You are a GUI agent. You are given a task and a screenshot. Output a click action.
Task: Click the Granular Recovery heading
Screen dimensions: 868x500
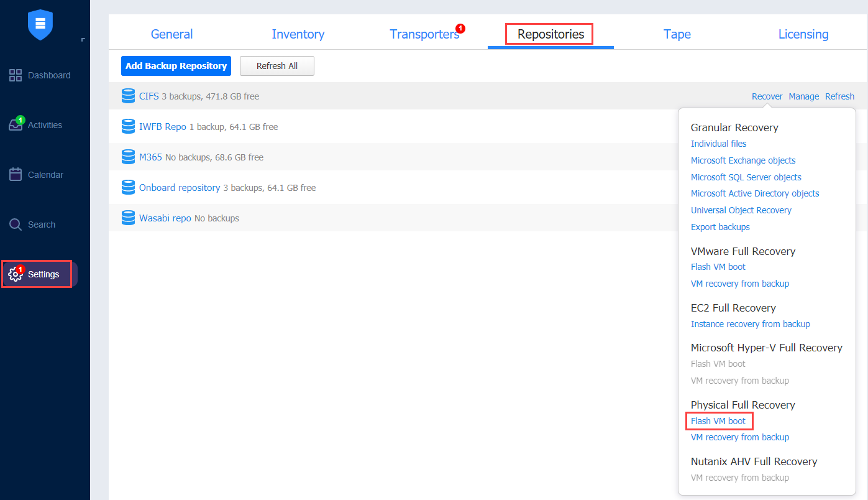point(734,127)
